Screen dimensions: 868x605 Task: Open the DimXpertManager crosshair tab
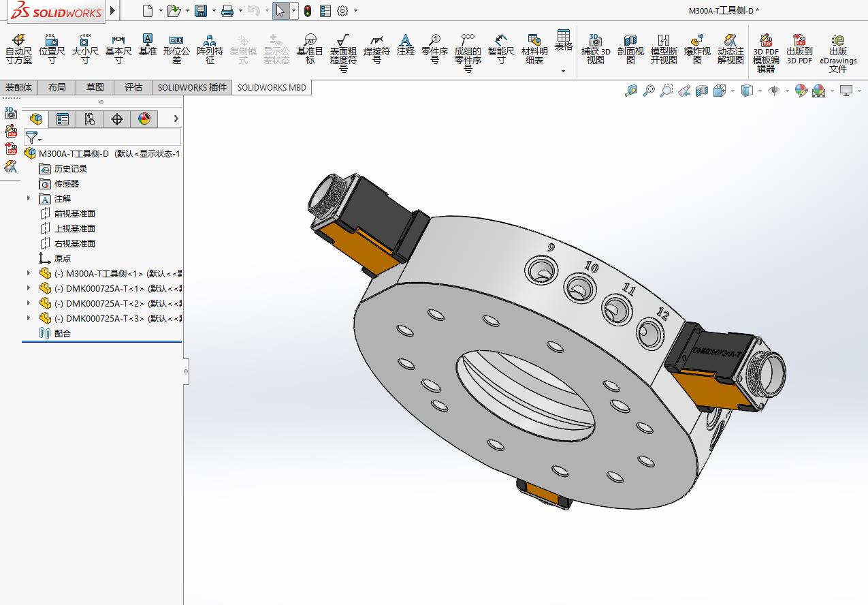pyautogui.click(x=117, y=119)
